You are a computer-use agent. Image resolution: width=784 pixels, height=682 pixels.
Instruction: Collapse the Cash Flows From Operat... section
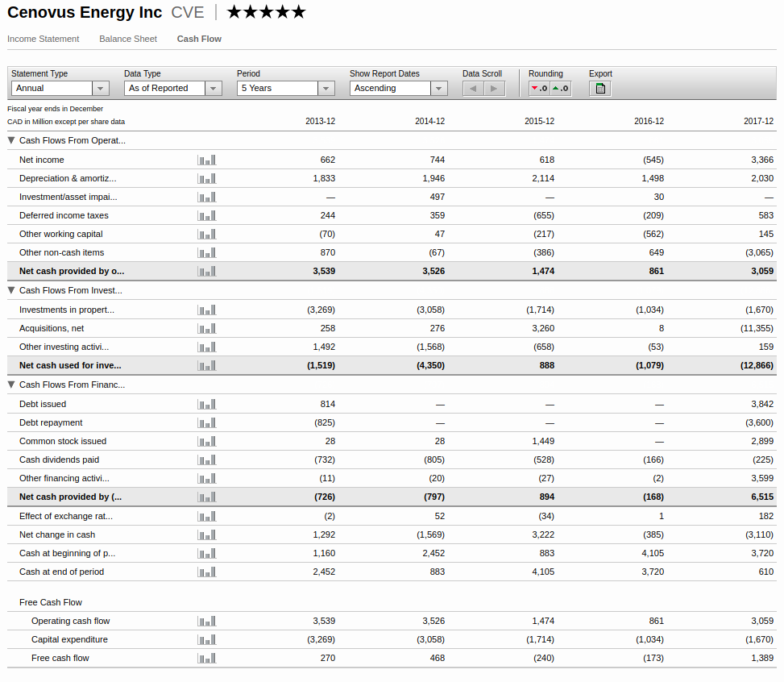(x=11, y=140)
